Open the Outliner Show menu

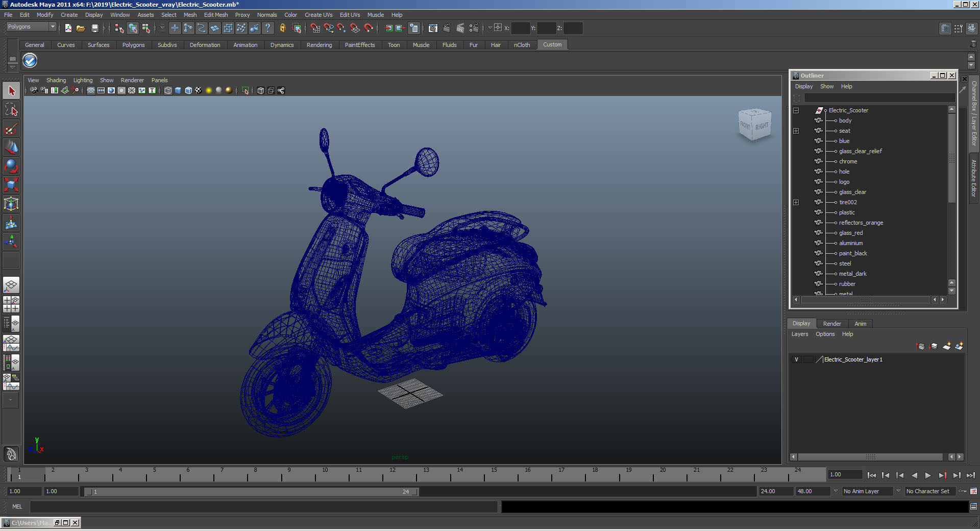click(x=826, y=86)
